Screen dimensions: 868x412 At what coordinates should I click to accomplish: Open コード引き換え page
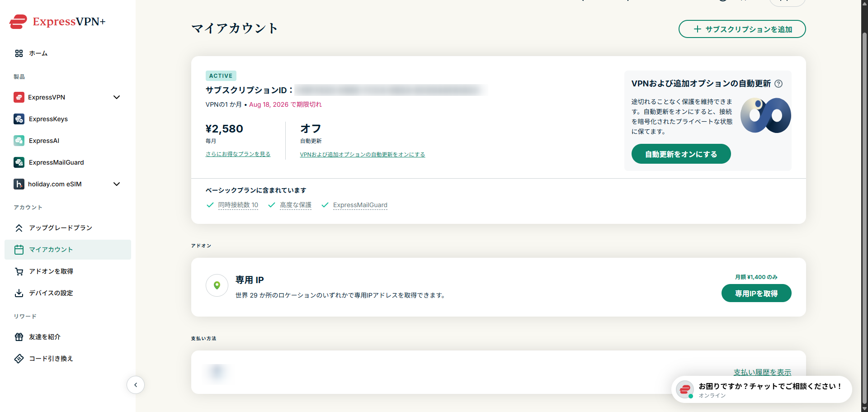point(68,359)
